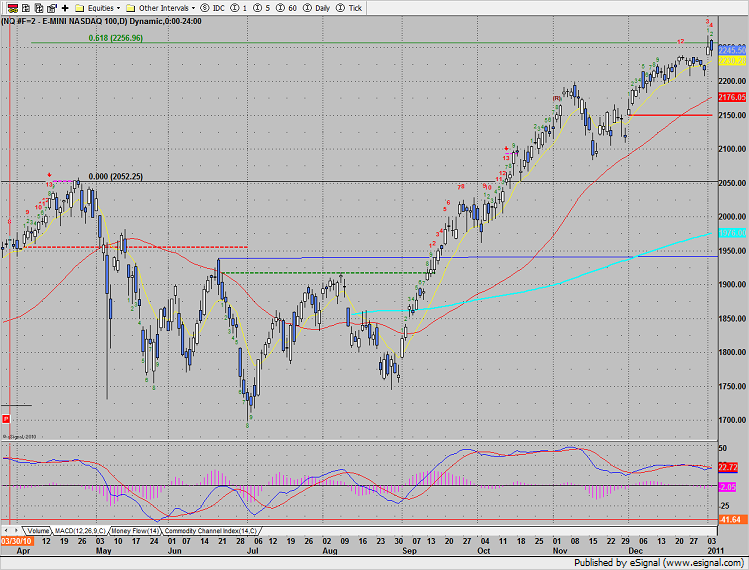Open the Other Intervals dropdown arrow
749x570 pixels.
pos(193,8)
